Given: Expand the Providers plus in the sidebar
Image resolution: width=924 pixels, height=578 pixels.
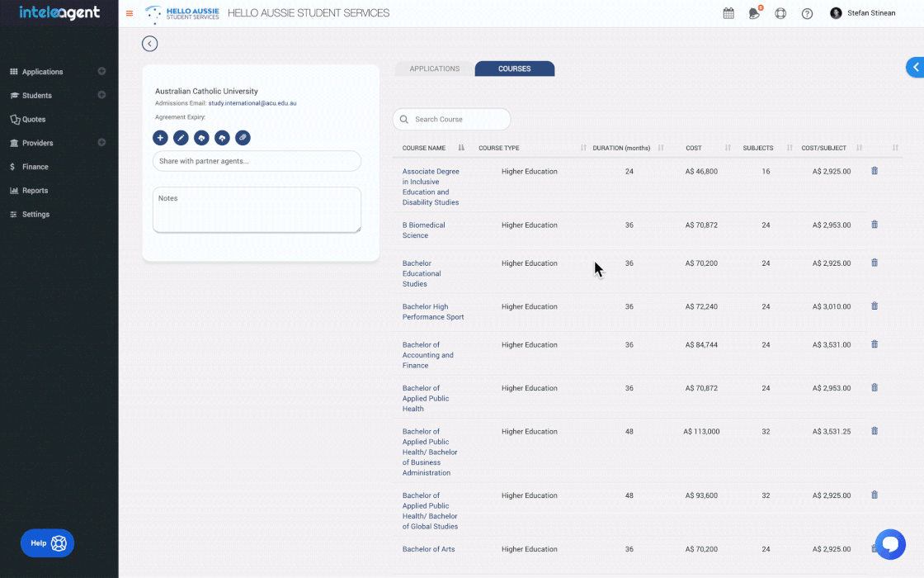Looking at the screenshot, I should pos(101,143).
